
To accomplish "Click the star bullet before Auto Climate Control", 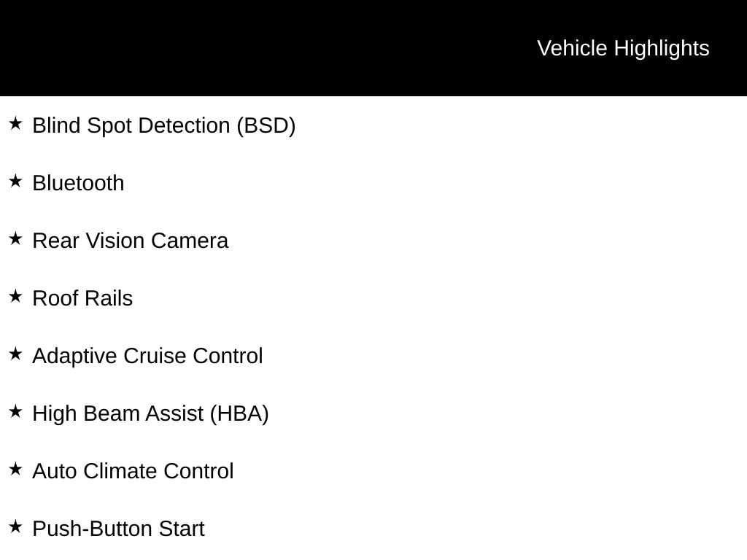I will click(x=15, y=470).
